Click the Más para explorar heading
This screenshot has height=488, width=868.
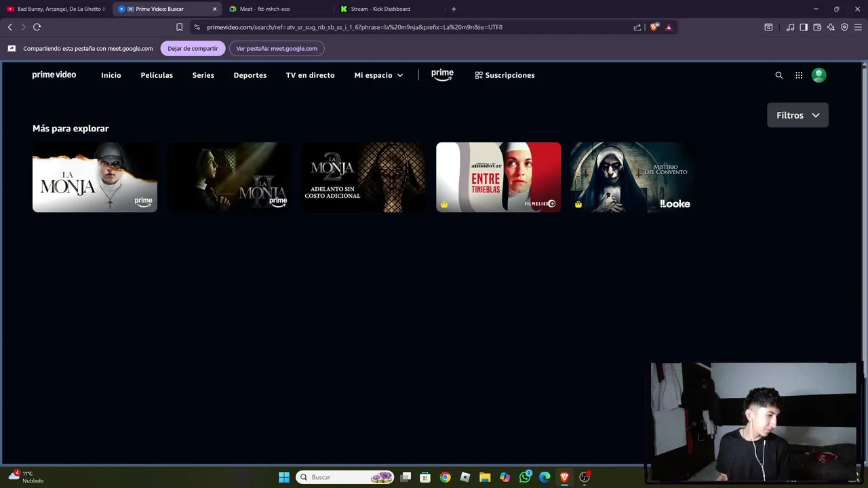click(71, 128)
